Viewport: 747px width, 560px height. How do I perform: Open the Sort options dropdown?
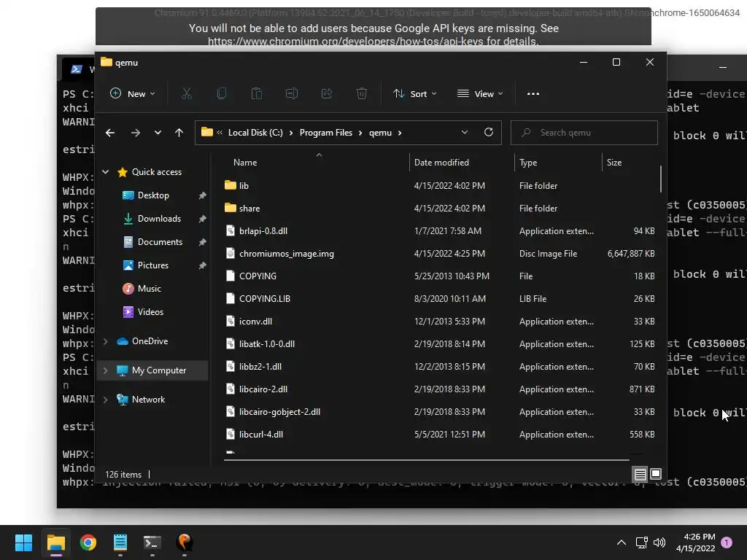[414, 94]
